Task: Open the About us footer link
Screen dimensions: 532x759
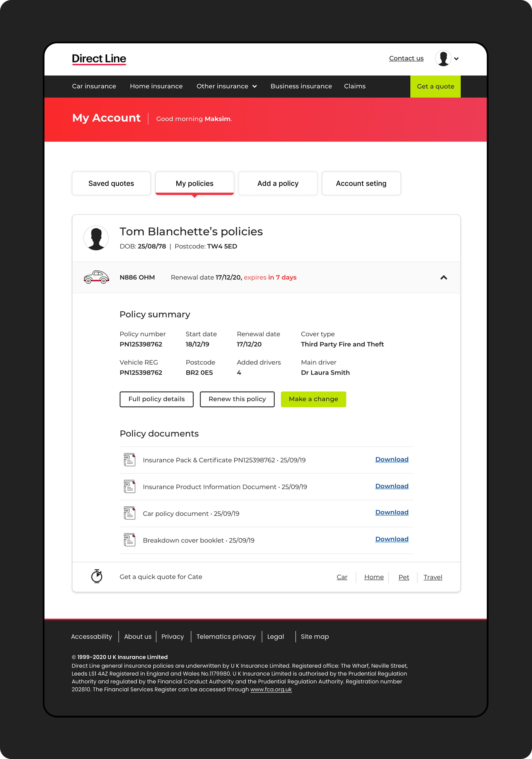Action: coord(137,636)
